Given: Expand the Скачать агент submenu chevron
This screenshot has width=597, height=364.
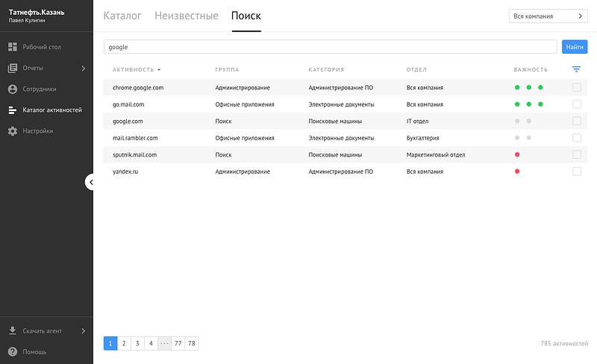Looking at the screenshot, I should pyautogui.click(x=84, y=331).
